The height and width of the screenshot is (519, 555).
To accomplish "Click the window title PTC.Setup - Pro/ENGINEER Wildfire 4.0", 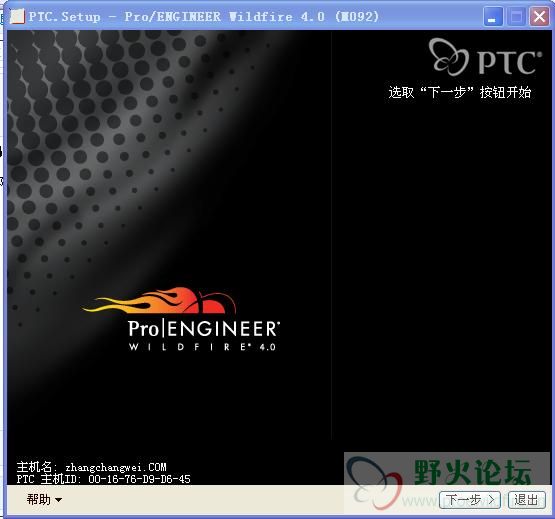I will tap(204, 17).
